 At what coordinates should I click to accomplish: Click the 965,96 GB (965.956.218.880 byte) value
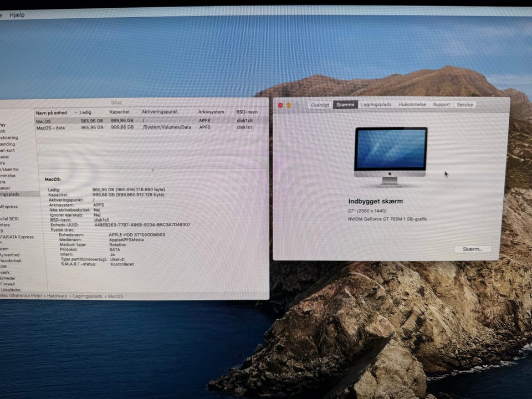click(129, 190)
